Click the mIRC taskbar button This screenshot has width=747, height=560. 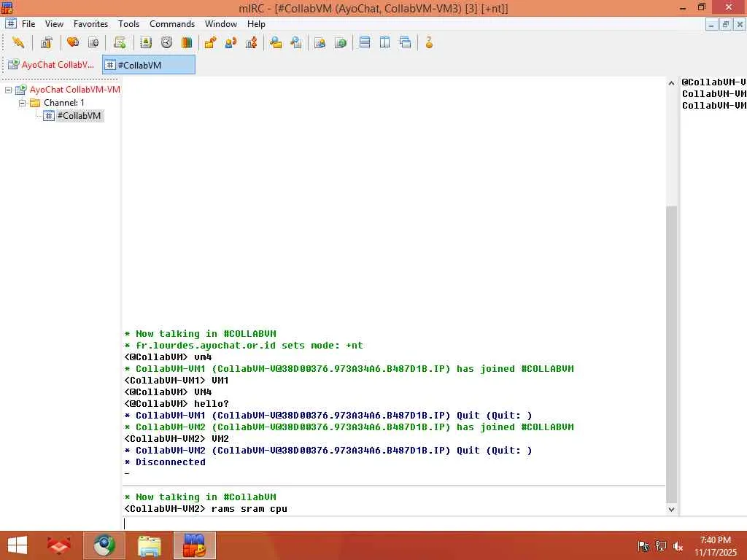(194, 545)
